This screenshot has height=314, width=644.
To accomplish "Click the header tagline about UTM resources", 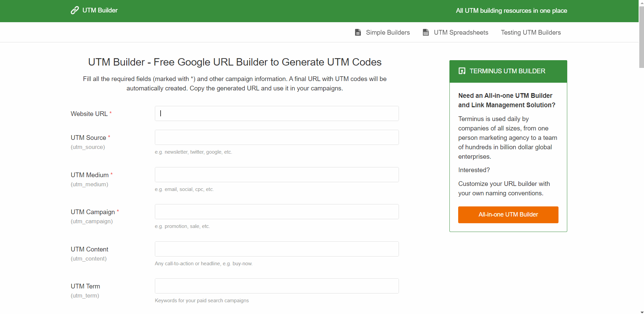I will click(511, 11).
